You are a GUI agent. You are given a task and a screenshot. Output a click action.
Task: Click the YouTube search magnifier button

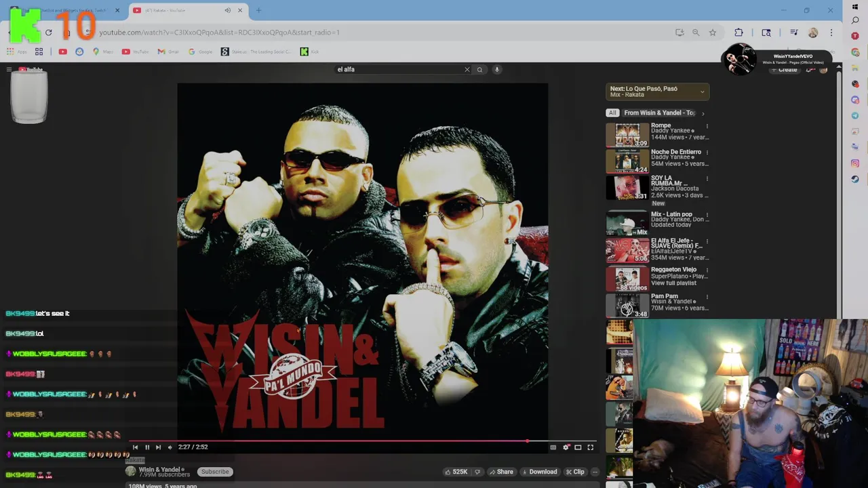pyautogui.click(x=479, y=69)
